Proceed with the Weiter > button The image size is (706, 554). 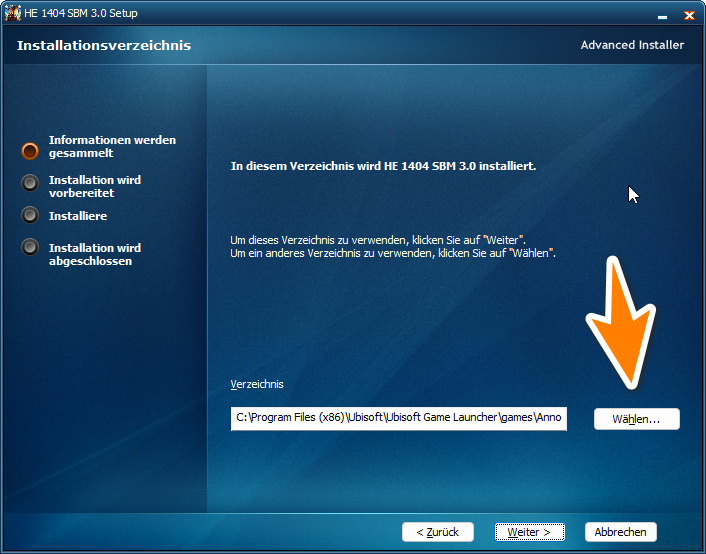530,532
